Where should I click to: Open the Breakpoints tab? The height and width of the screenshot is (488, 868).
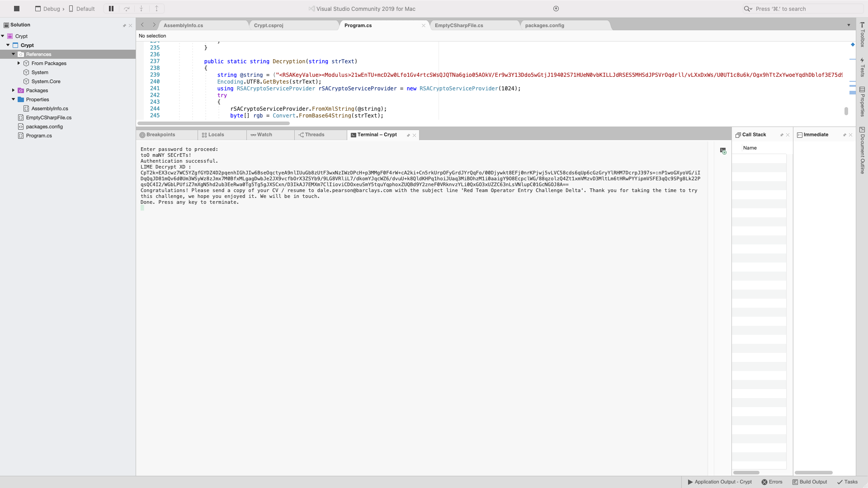[160, 135]
